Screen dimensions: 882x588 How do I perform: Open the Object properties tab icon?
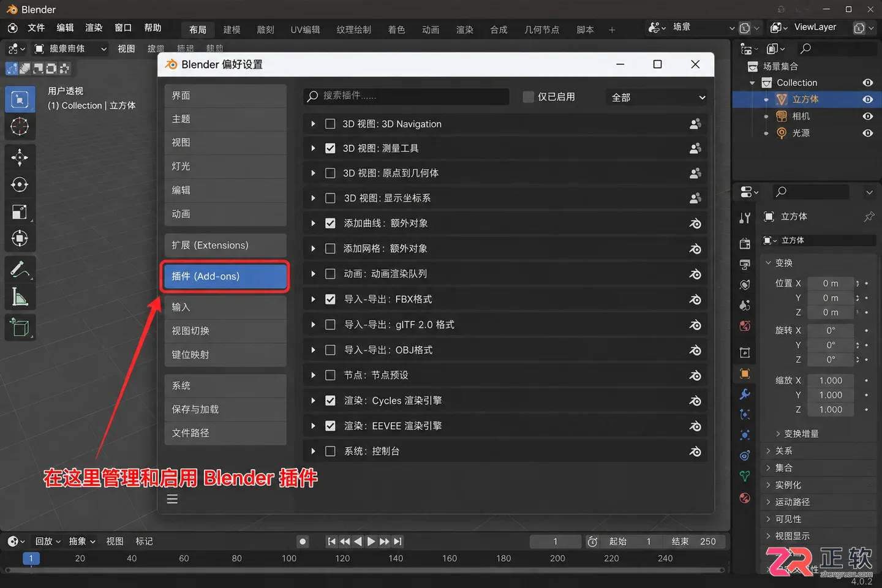pos(745,374)
